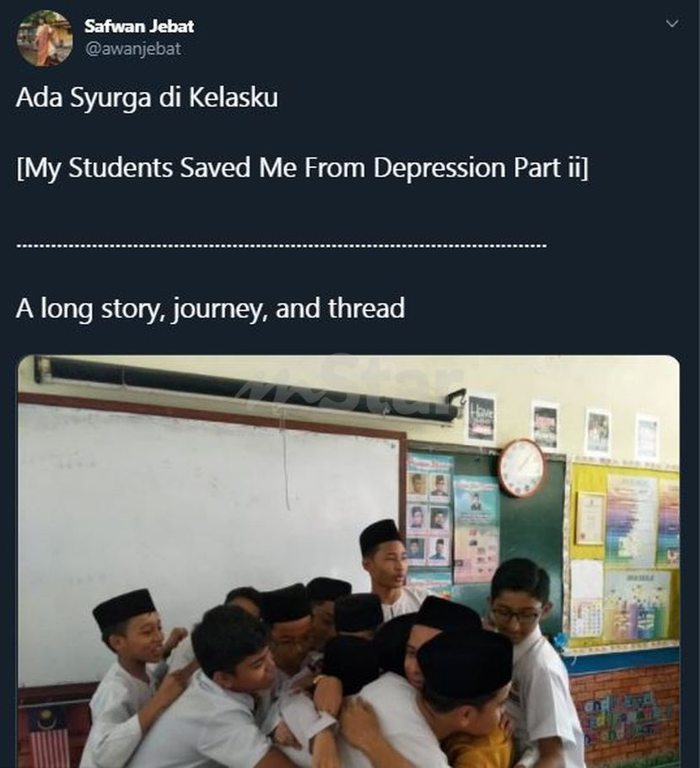Click the wall clock in the photo
This screenshot has height=768, width=700.
[x=521, y=468]
